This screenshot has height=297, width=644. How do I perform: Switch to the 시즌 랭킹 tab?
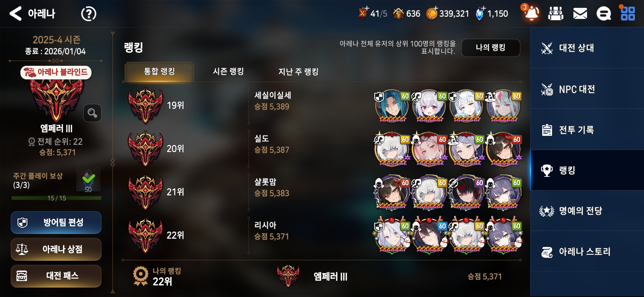(x=228, y=71)
